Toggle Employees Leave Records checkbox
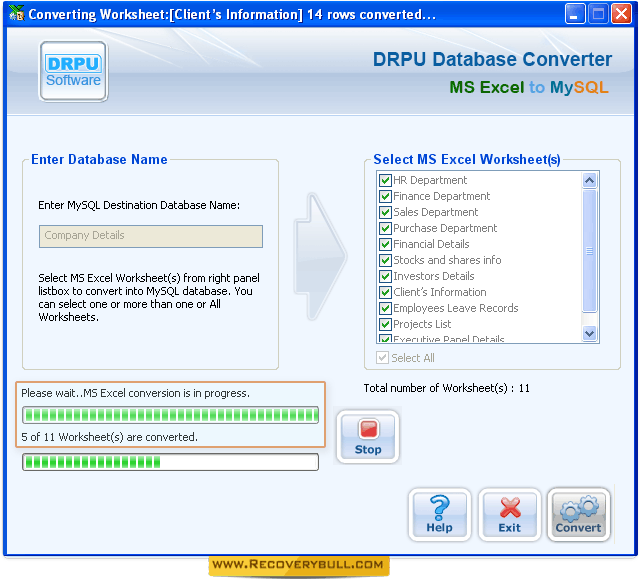 [385, 308]
